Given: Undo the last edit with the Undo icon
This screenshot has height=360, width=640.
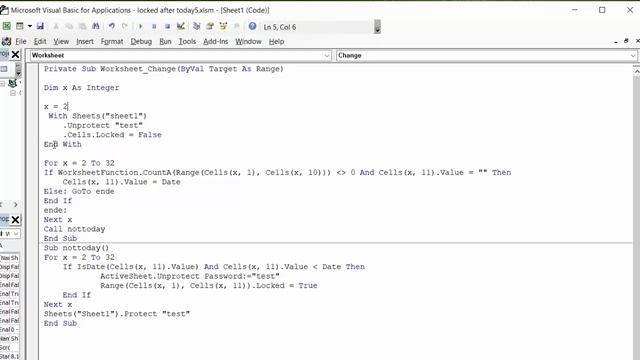Looking at the screenshot, I should coord(111,27).
